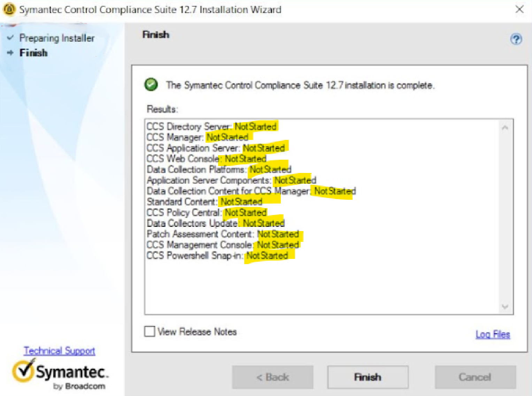This screenshot has width=532, height=396.
Task: Click the Symantec by Broadcom logo
Action: [60, 375]
